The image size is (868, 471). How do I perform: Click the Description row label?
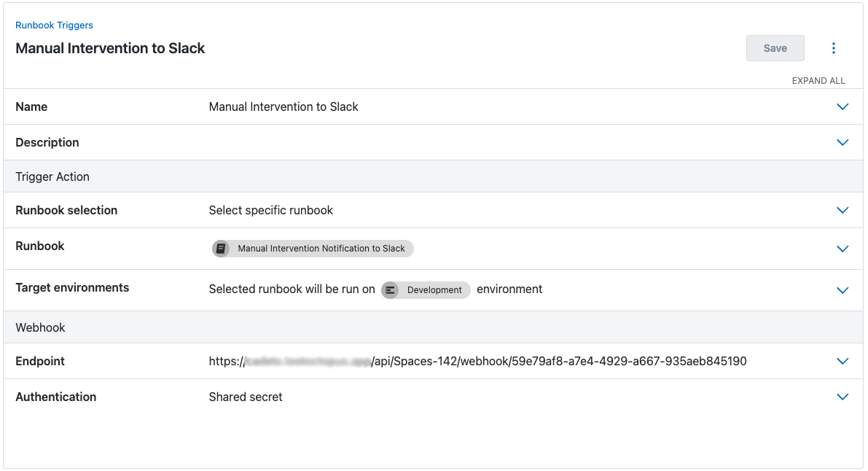coord(47,142)
